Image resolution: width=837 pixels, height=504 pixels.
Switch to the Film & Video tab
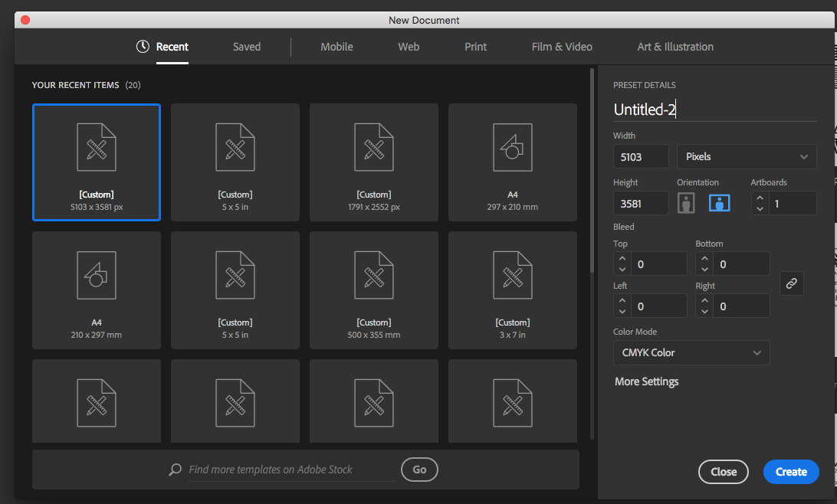[x=561, y=47]
